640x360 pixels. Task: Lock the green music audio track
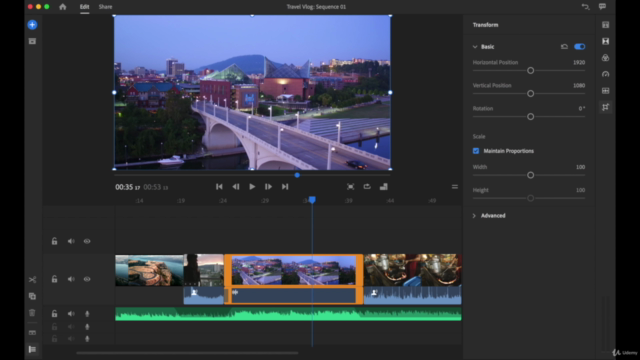click(54, 313)
